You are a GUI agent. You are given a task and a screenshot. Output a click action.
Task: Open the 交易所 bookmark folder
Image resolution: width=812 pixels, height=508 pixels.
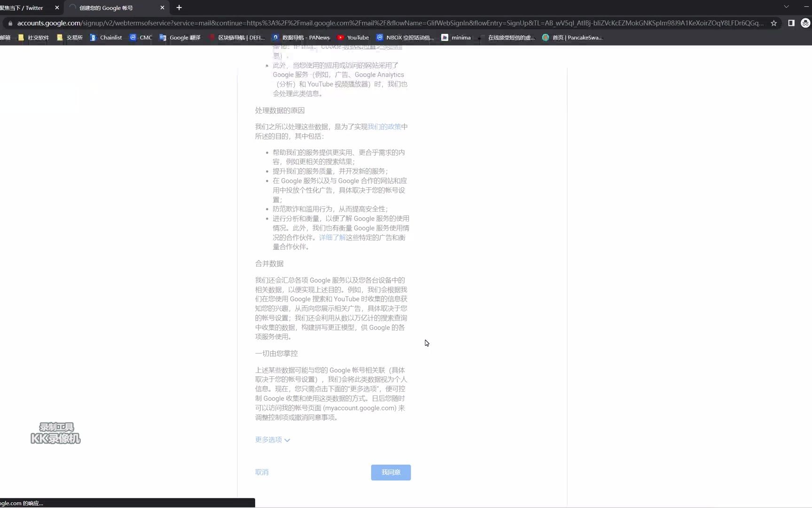click(x=70, y=38)
